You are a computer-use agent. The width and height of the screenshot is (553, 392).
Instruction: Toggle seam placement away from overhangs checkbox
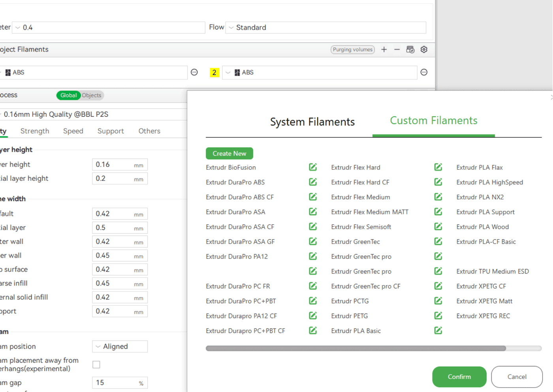point(96,364)
